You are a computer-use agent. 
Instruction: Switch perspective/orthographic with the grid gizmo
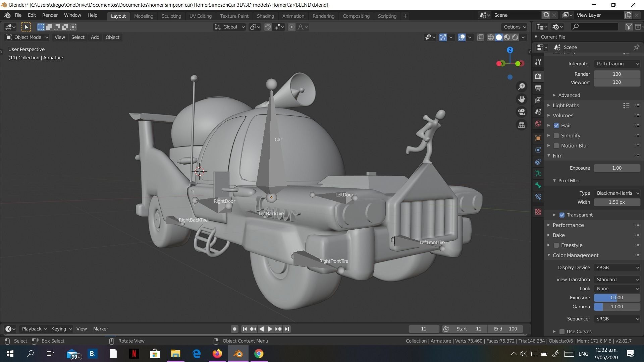click(522, 125)
